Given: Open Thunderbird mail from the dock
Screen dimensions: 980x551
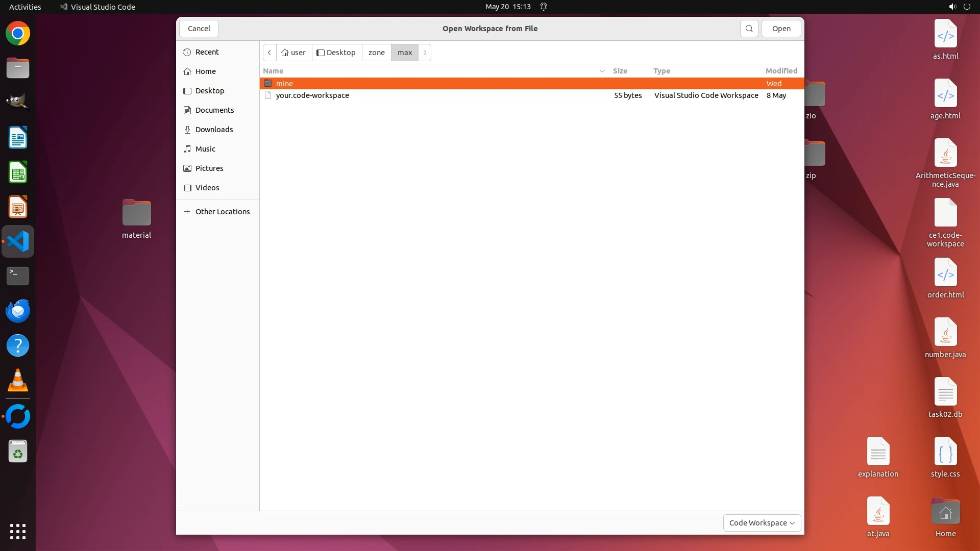Looking at the screenshot, I should click(x=18, y=311).
